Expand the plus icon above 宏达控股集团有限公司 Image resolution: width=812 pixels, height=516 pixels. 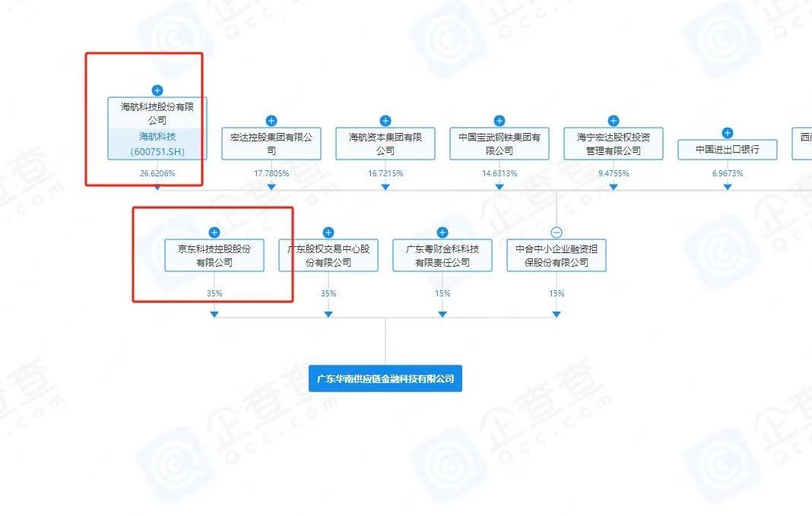click(271, 121)
